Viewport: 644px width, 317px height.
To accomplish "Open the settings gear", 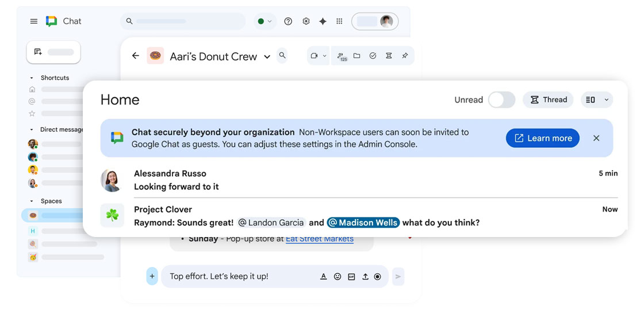I will (306, 21).
